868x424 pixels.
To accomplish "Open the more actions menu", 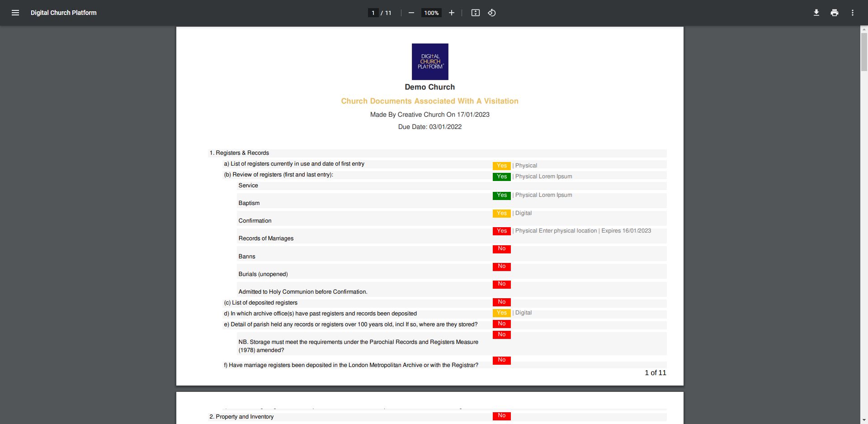I will (x=853, y=13).
